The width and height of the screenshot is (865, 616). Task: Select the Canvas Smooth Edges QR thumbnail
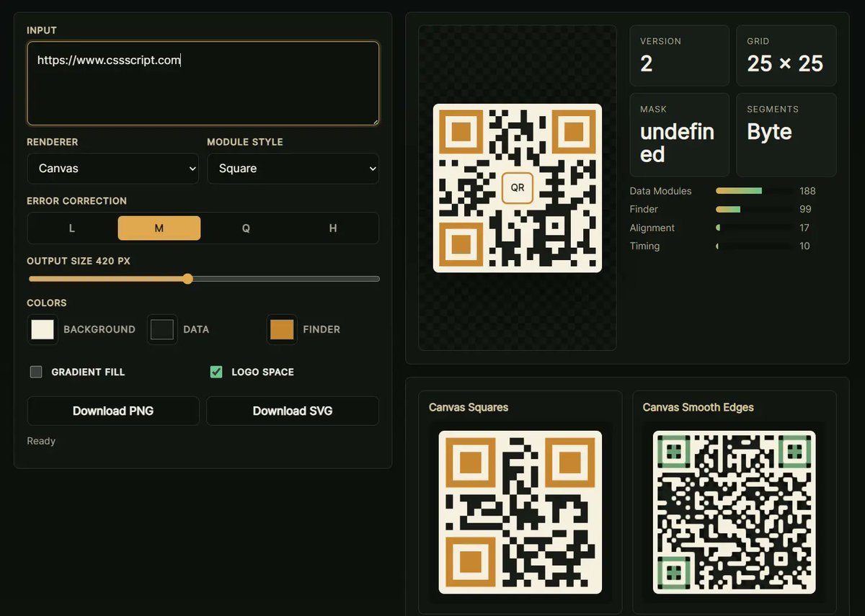coord(735,512)
